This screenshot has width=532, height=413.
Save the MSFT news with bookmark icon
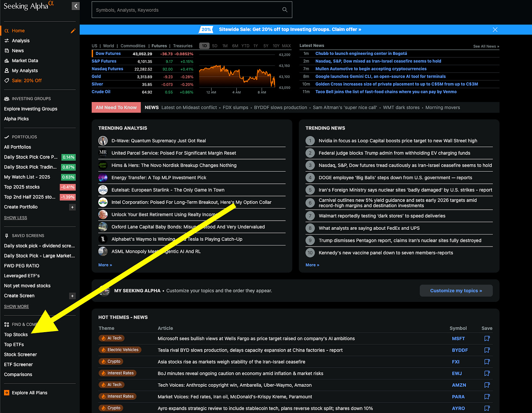point(487,339)
